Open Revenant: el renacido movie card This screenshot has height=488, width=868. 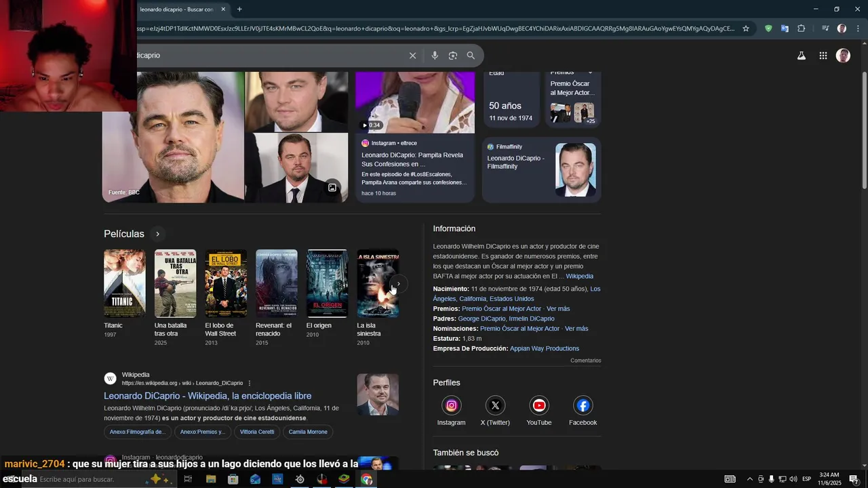point(276,298)
